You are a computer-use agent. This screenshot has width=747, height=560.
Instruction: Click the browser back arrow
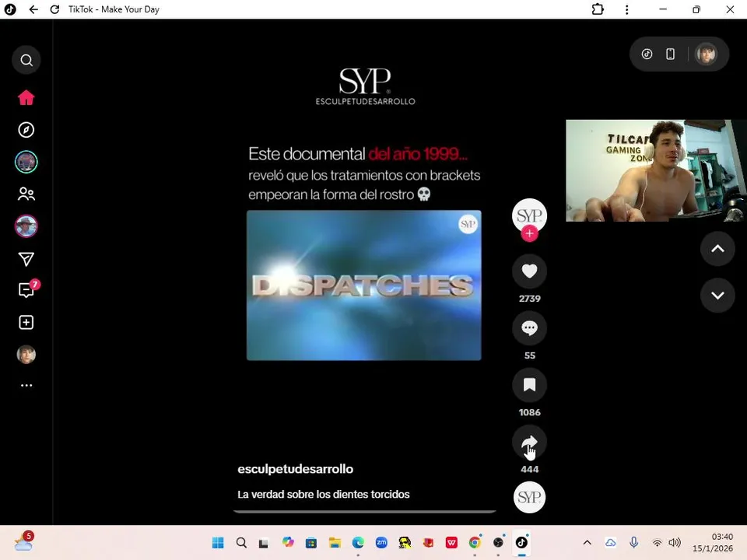point(33,9)
